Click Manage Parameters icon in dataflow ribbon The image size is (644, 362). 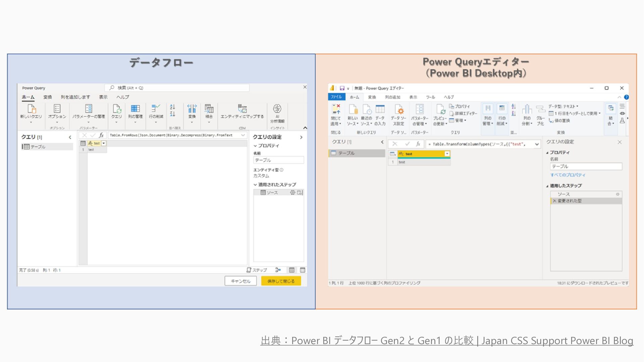(x=89, y=109)
